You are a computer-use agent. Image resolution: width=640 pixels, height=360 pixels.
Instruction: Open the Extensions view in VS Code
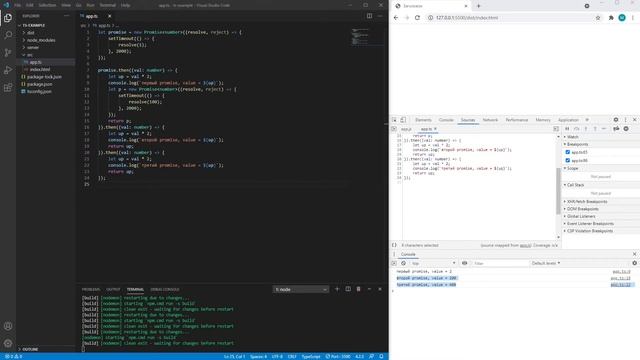coord(8,88)
